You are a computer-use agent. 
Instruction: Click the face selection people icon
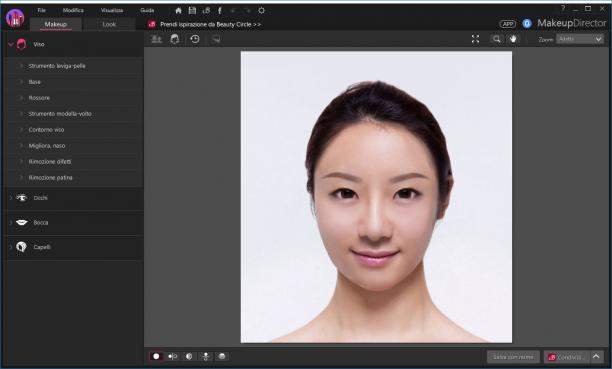pyautogui.click(x=157, y=39)
